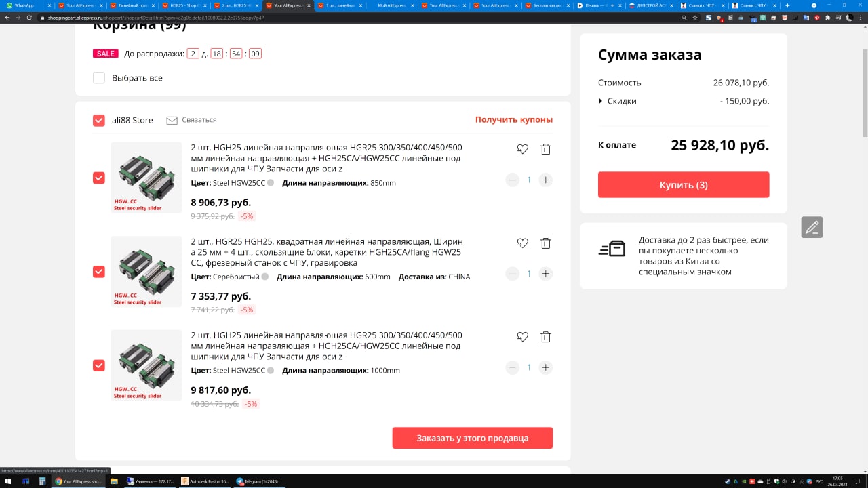Delete the 850mm HGW25CC item from cart
868x488 pixels.
[x=546, y=149]
